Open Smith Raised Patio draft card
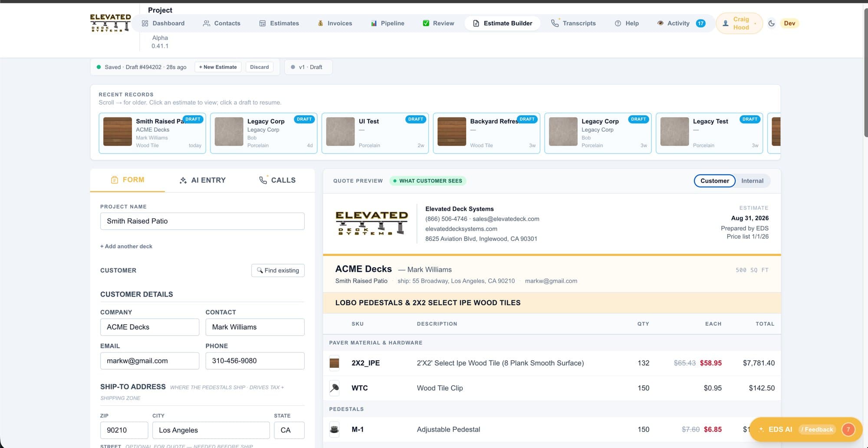868x448 pixels. pyautogui.click(x=152, y=133)
